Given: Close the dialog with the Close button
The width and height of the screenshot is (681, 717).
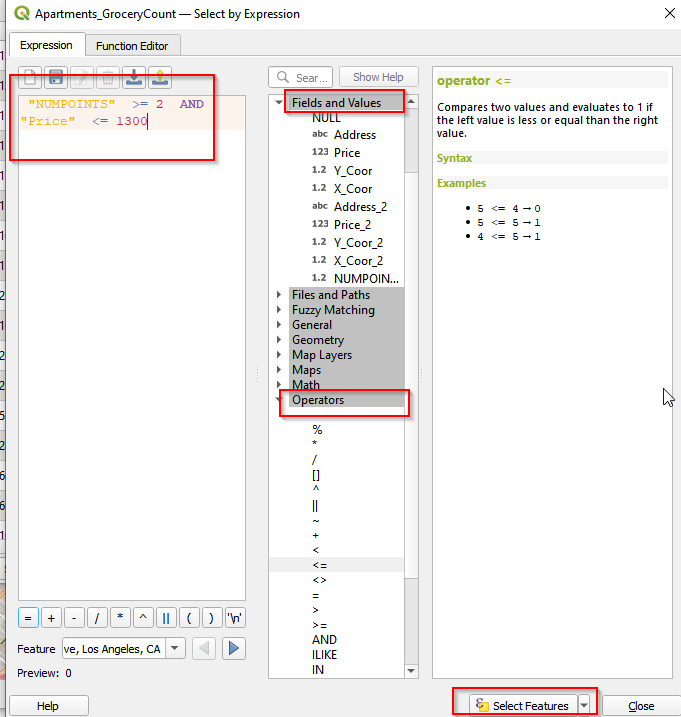Looking at the screenshot, I should tap(641, 706).
